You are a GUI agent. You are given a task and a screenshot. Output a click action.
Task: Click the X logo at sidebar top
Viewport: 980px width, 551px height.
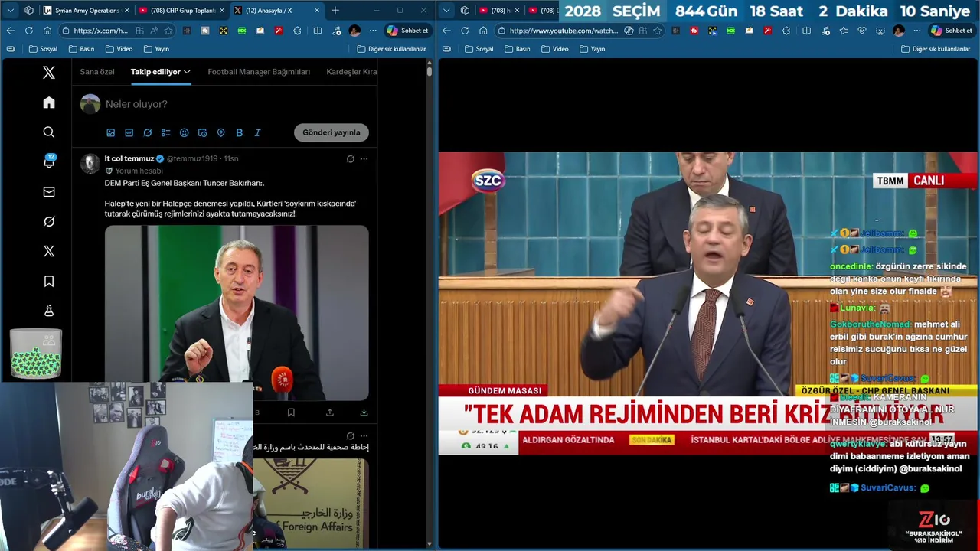coord(49,73)
